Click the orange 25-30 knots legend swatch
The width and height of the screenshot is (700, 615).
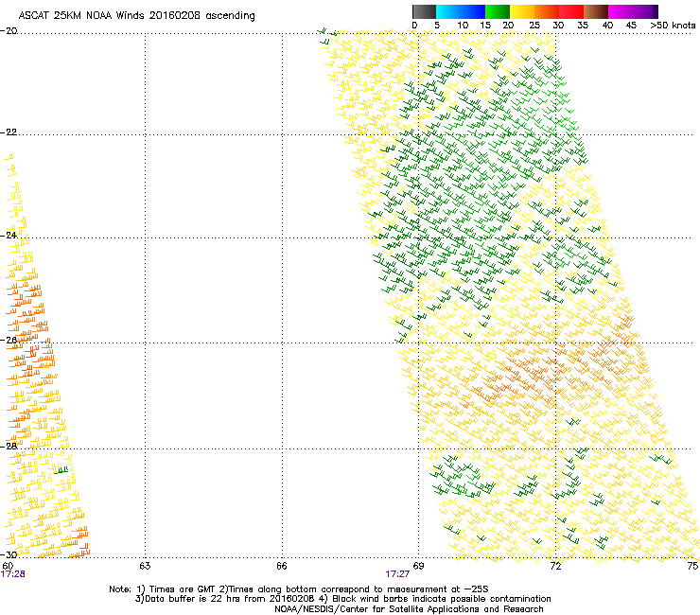tap(547, 11)
